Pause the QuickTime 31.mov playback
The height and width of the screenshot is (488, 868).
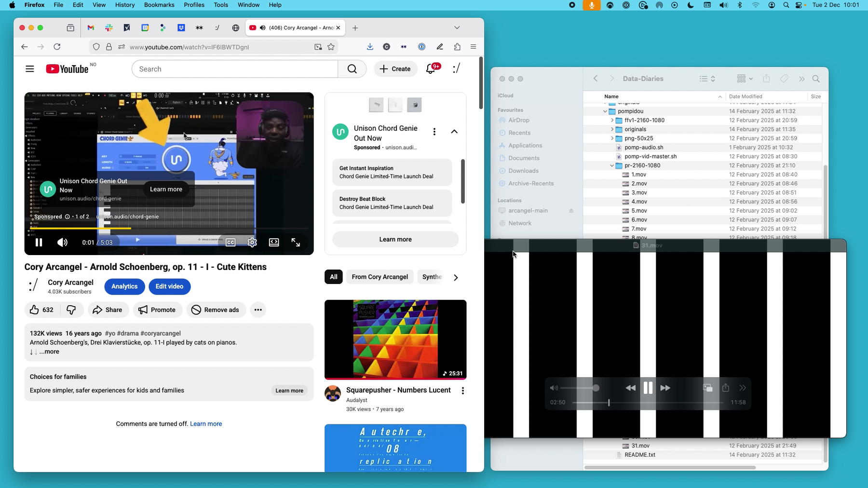click(x=648, y=388)
